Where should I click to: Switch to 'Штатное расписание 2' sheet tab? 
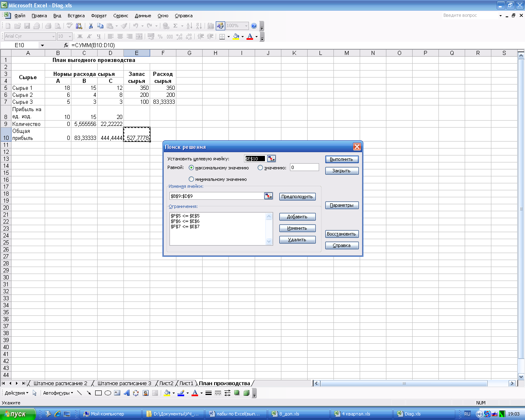60,383
